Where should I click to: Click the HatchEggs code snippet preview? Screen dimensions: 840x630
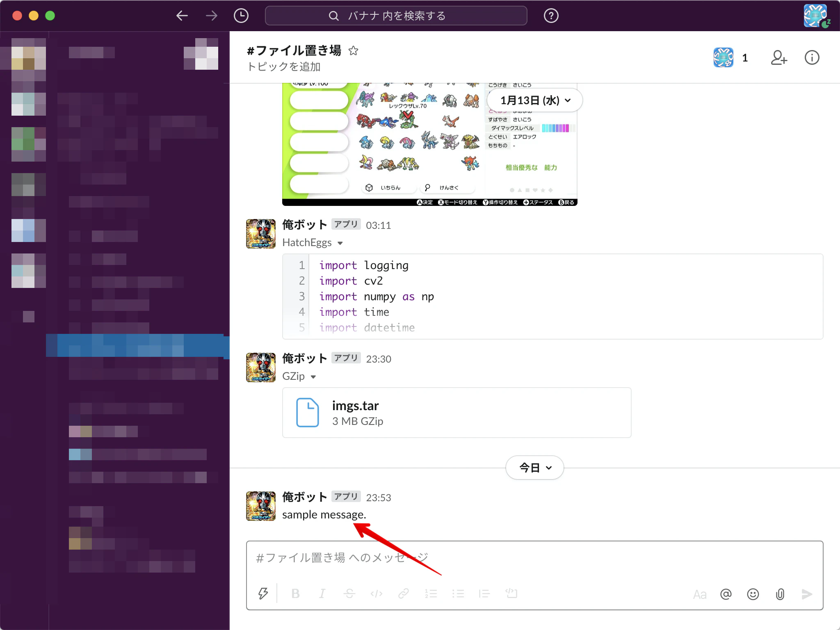tap(552, 297)
